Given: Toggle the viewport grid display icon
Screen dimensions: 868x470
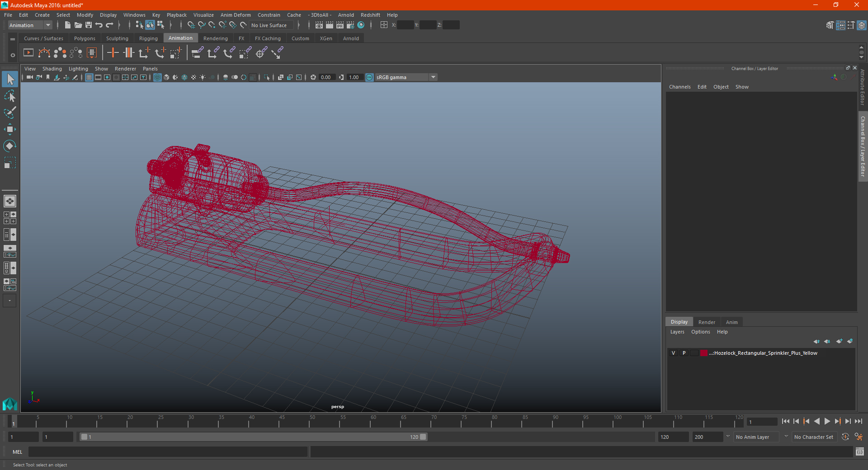Looking at the screenshot, I should click(89, 77).
